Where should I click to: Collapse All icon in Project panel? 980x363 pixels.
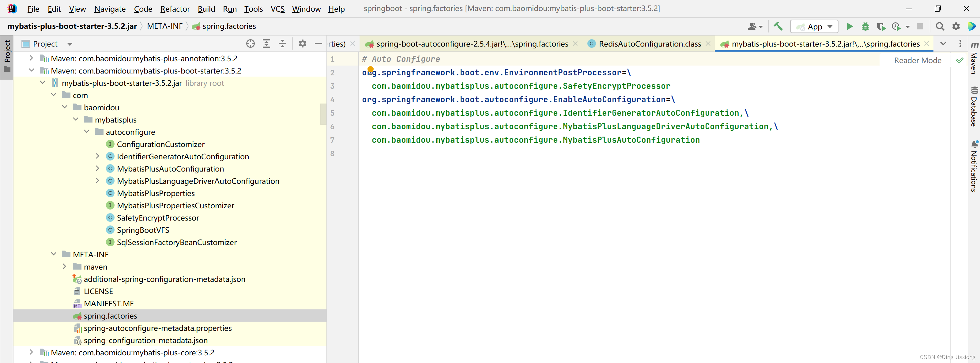click(x=282, y=44)
